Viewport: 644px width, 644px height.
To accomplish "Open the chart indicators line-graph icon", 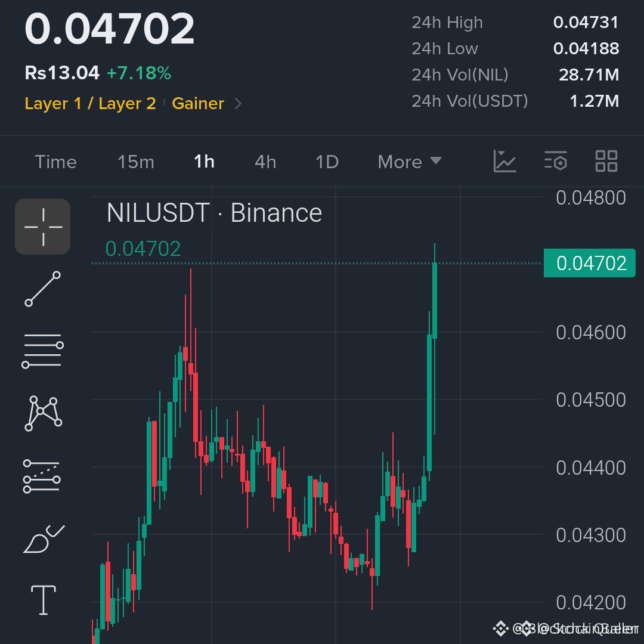I will pos(504,161).
